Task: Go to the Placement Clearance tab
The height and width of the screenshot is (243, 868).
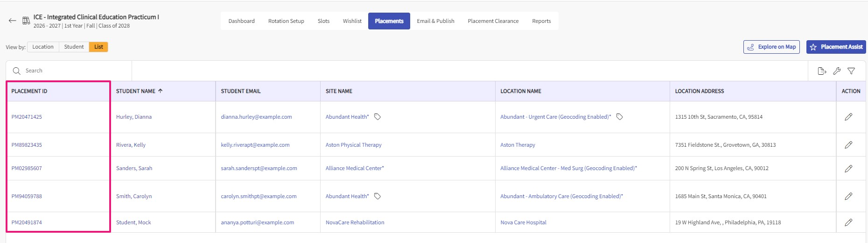Action: tap(493, 21)
